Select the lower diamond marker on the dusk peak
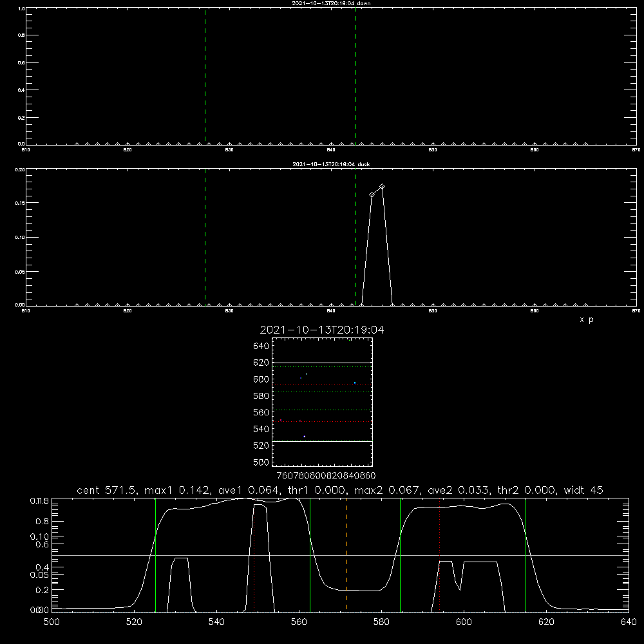644x644 pixels. tap(372, 194)
